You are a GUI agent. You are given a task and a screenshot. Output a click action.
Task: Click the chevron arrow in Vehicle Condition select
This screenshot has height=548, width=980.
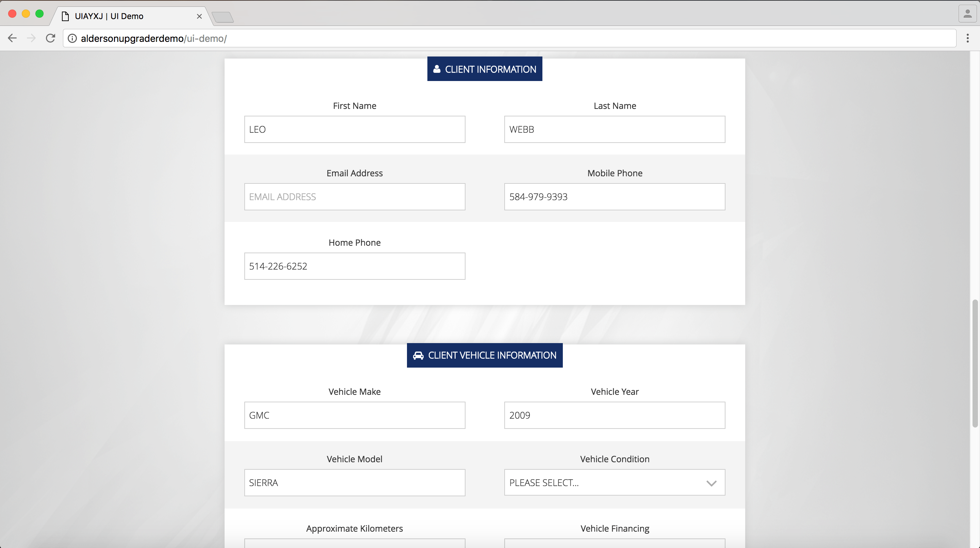[711, 483]
